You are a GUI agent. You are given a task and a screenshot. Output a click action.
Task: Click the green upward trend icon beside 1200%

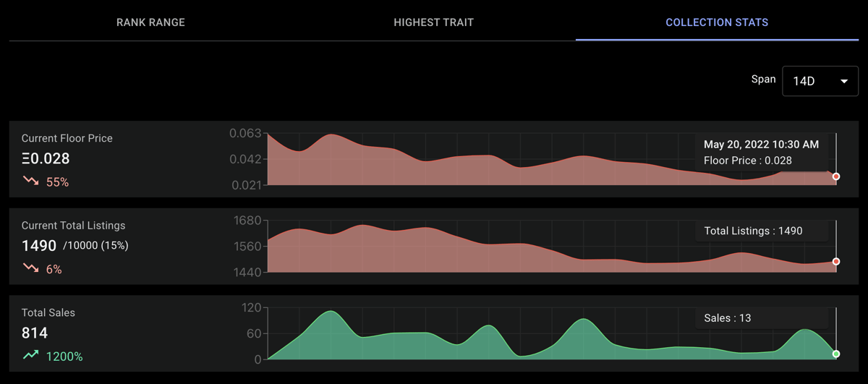30,355
